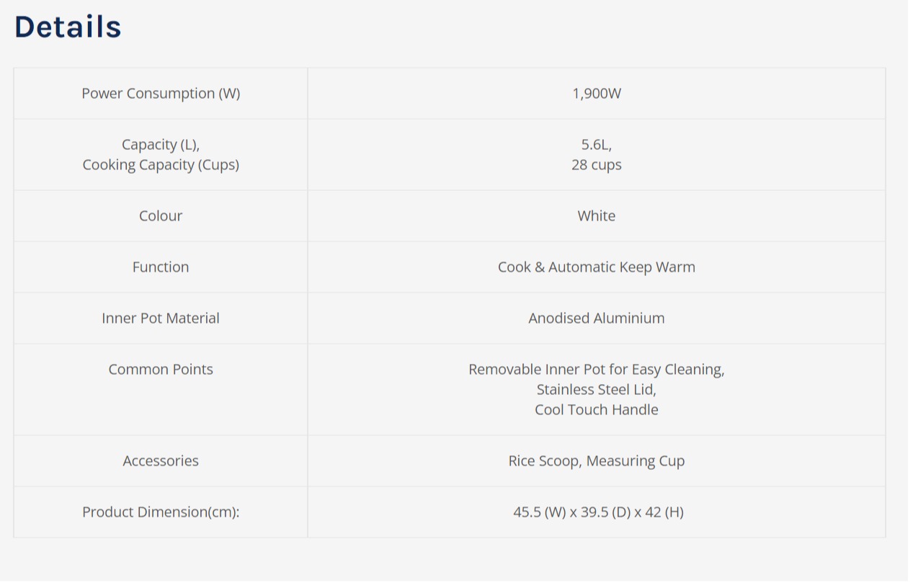Select the Inner Pot Material label
The width and height of the screenshot is (913, 588).
tap(161, 318)
